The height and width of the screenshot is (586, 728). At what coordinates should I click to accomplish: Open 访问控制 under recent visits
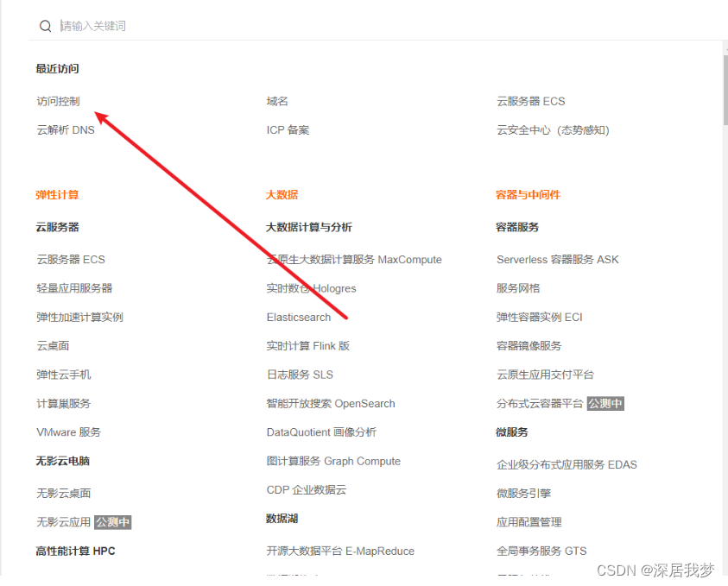[58, 101]
